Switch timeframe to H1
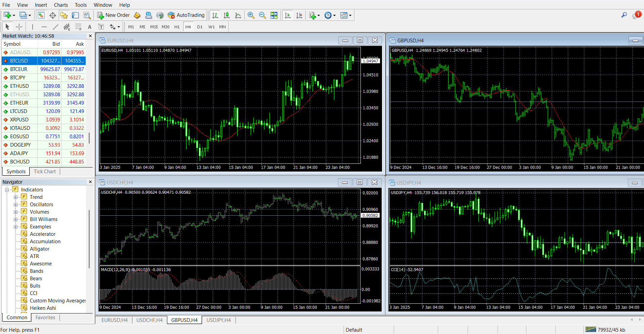Screen dimensions: 644x334 coord(177,27)
